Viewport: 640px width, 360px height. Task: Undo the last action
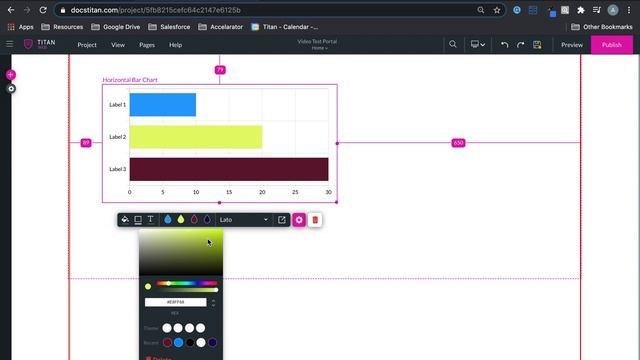(x=504, y=44)
